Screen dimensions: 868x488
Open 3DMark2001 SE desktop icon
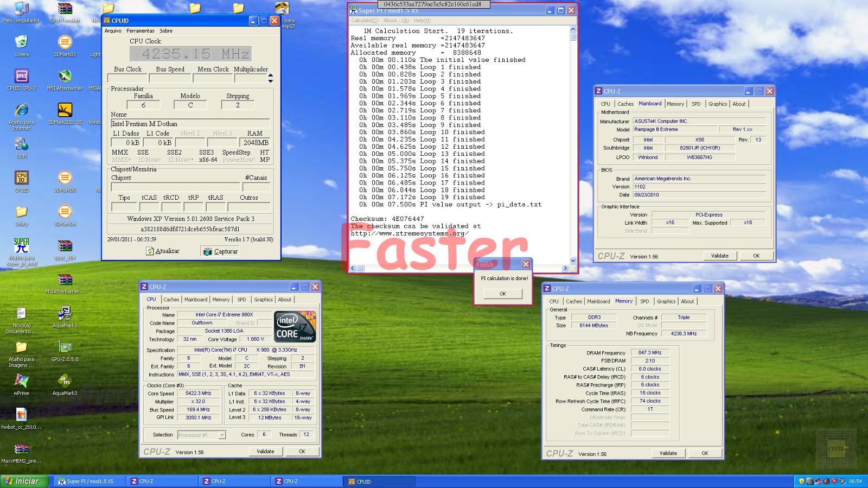tap(65, 113)
